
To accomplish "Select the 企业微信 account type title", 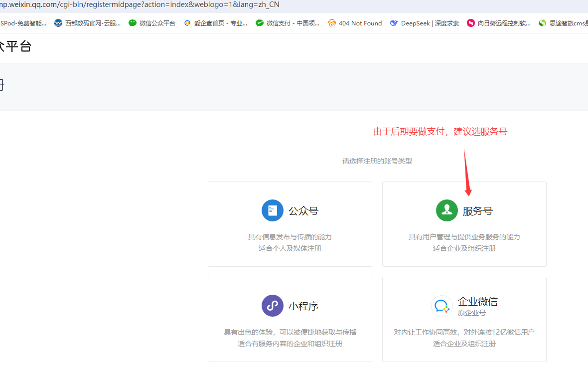I will [x=477, y=302].
